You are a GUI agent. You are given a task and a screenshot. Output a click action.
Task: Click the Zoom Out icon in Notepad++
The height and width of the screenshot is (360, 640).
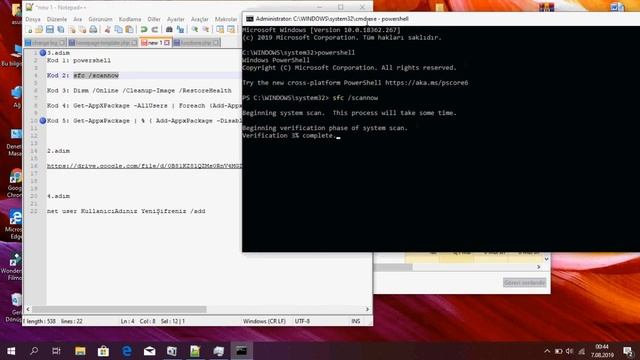pyautogui.click(x=206, y=29)
